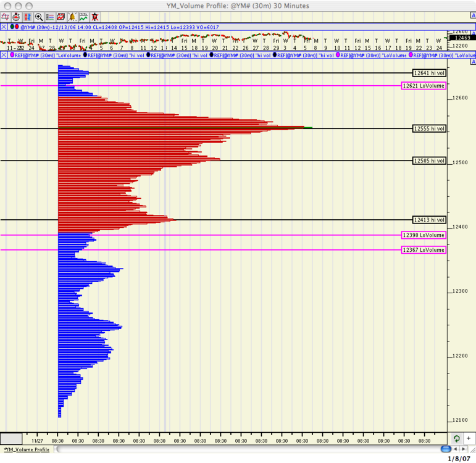Open the stopwatch timer tool
476x463 pixels.
pos(16,17)
